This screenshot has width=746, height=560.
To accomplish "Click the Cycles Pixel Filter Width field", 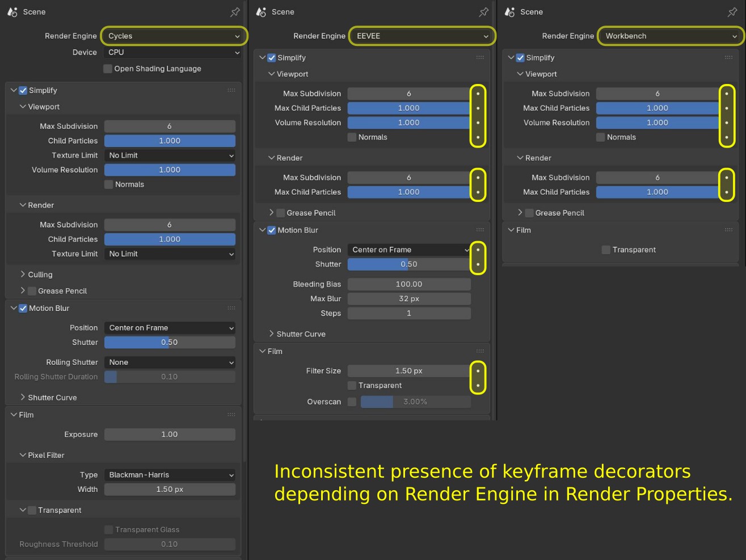I will coord(170,490).
